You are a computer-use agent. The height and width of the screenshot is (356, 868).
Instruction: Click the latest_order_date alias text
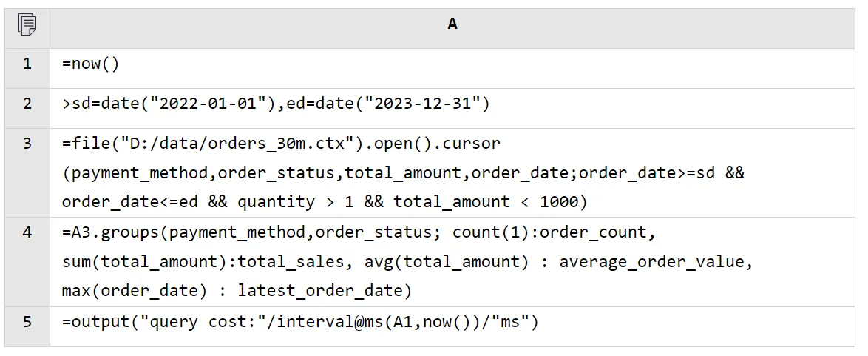point(325,291)
